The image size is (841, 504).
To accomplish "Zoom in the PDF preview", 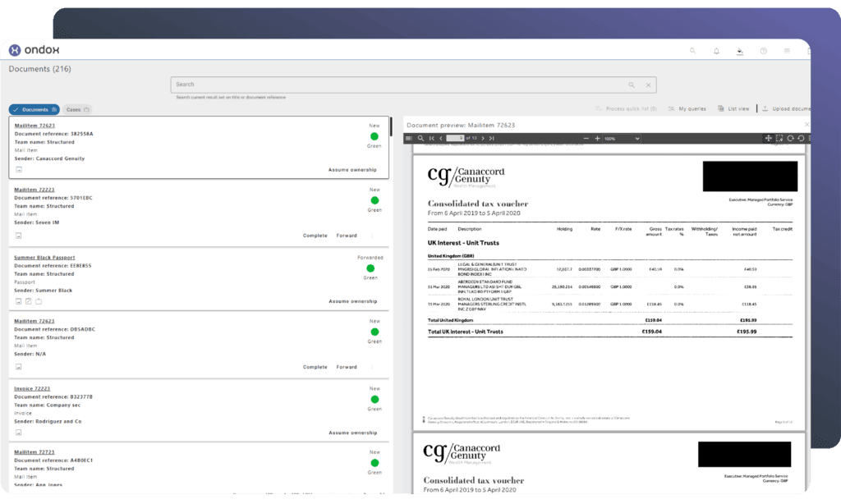I will (x=597, y=139).
